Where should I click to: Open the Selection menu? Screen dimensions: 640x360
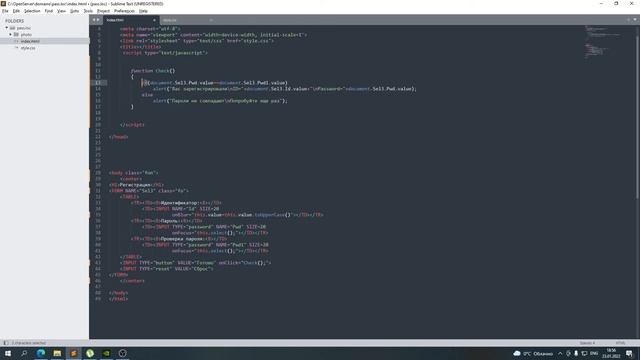(x=32, y=11)
